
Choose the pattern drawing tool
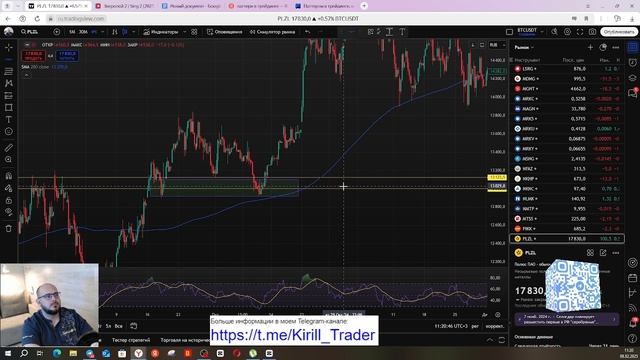pos(9,83)
